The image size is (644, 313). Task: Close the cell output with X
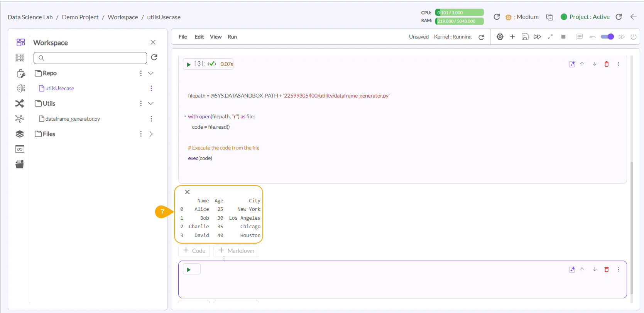187,192
